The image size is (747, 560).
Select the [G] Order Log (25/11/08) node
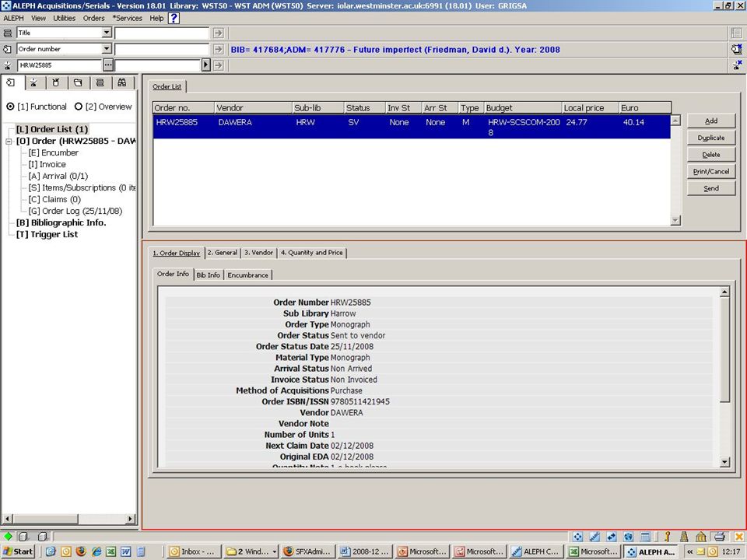pyautogui.click(x=75, y=211)
